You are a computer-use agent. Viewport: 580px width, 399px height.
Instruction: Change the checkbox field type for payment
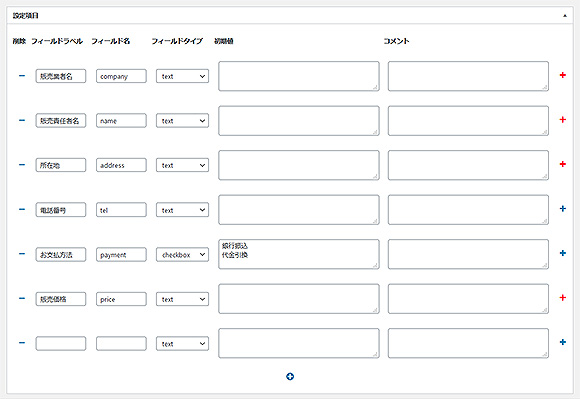(182, 254)
